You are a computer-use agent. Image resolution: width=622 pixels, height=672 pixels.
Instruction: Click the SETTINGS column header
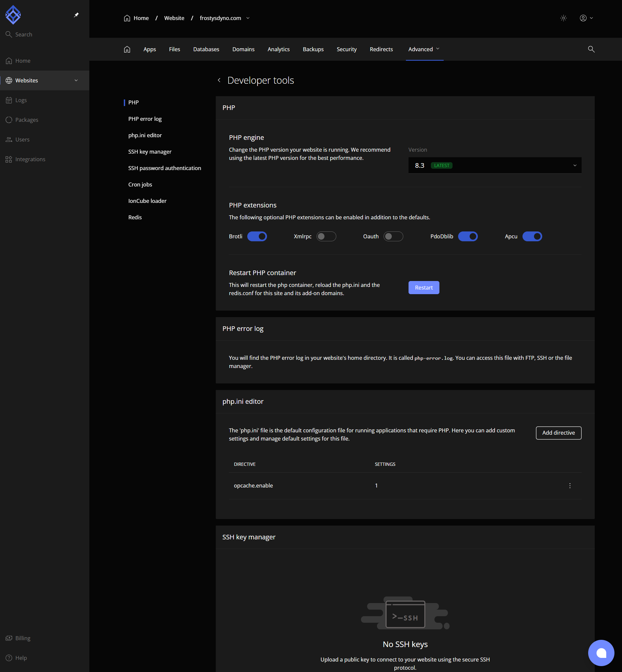[385, 465]
